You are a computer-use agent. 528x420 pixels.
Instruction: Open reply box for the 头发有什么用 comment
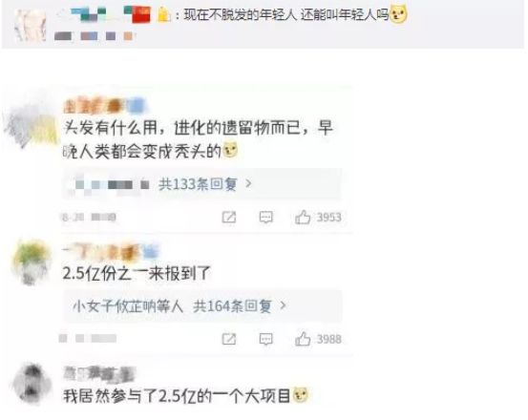click(x=265, y=218)
